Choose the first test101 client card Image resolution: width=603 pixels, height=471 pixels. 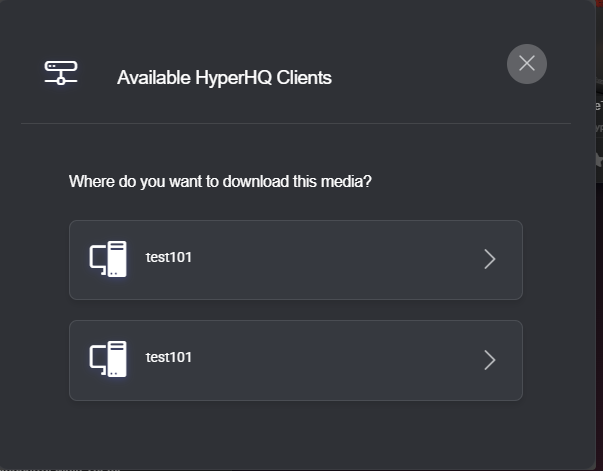coord(295,260)
